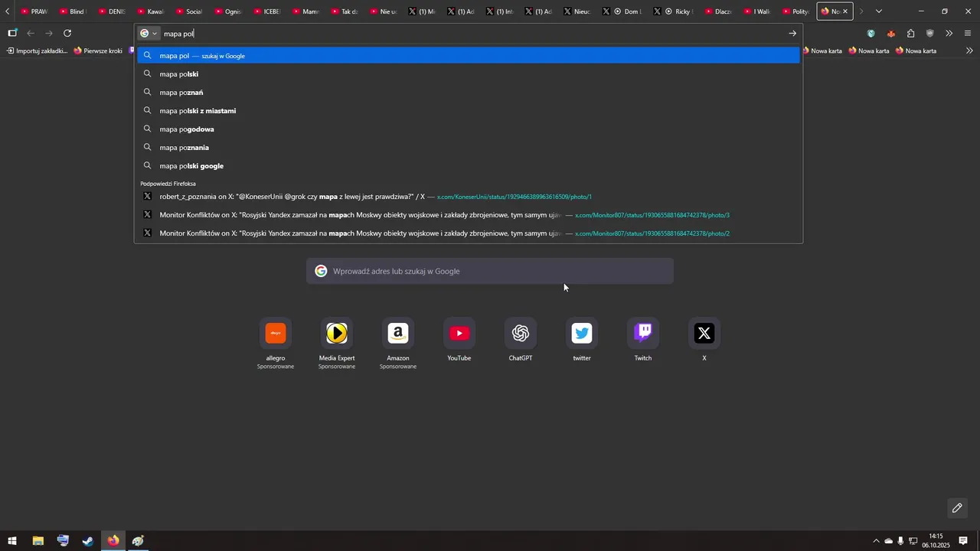980x551 pixels.
Task: Open the YouTube shortcut tile
Action: (459, 334)
